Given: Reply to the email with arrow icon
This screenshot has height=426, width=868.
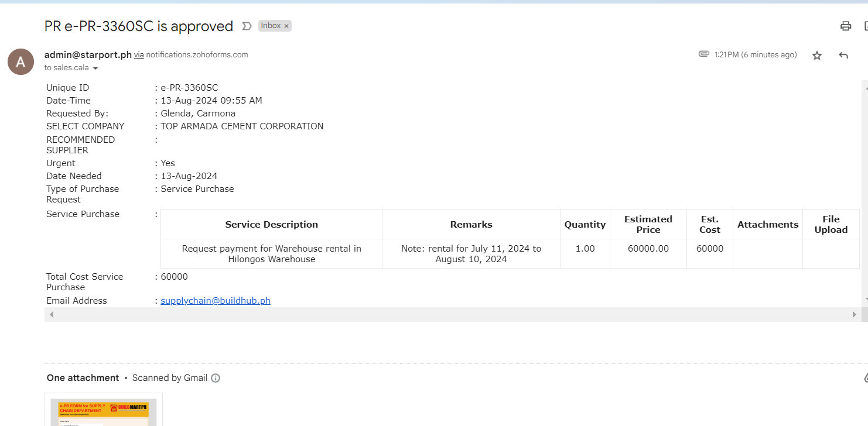Looking at the screenshot, I should coord(843,56).
